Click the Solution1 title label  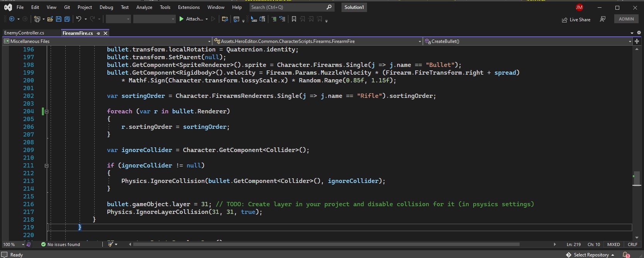pos(354,7)
